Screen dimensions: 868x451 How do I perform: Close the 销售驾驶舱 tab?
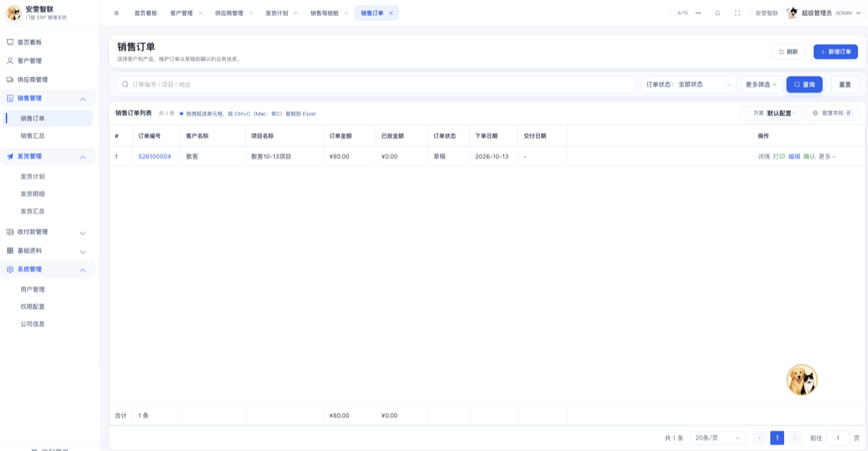346,13
